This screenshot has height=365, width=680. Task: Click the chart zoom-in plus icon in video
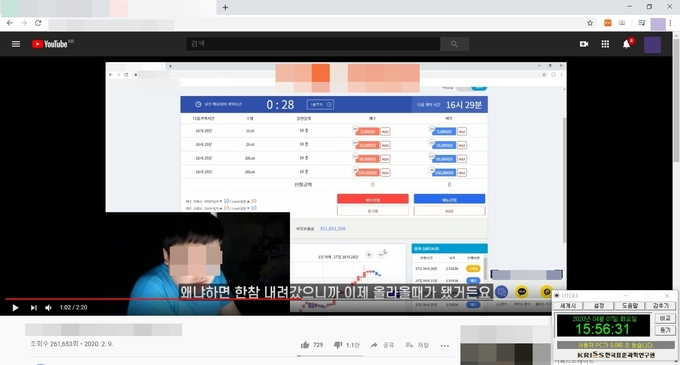(369, 255)
